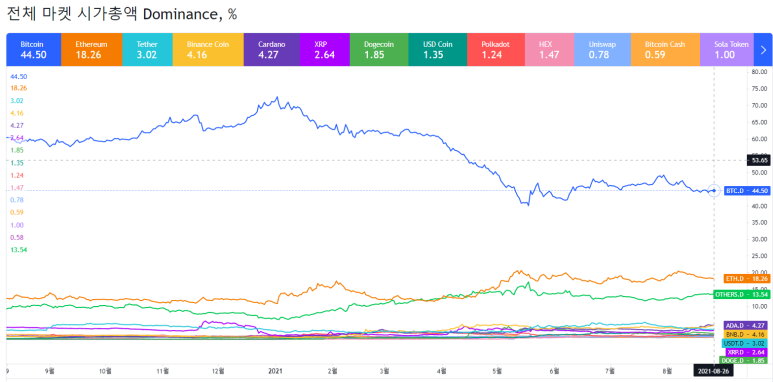Viewport: 773px width, 382px height.
Task: Click the legend value 18.26 in orange
Action: [19, 88]
